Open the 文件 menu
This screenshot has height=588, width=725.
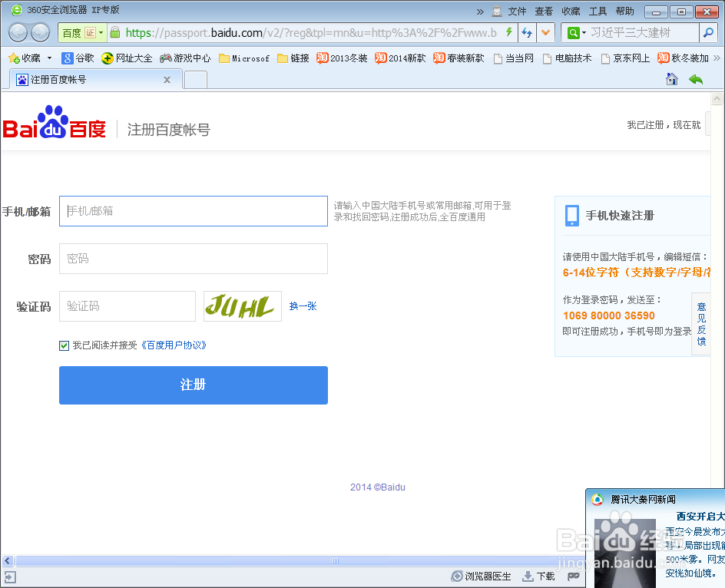click(517, 11)
